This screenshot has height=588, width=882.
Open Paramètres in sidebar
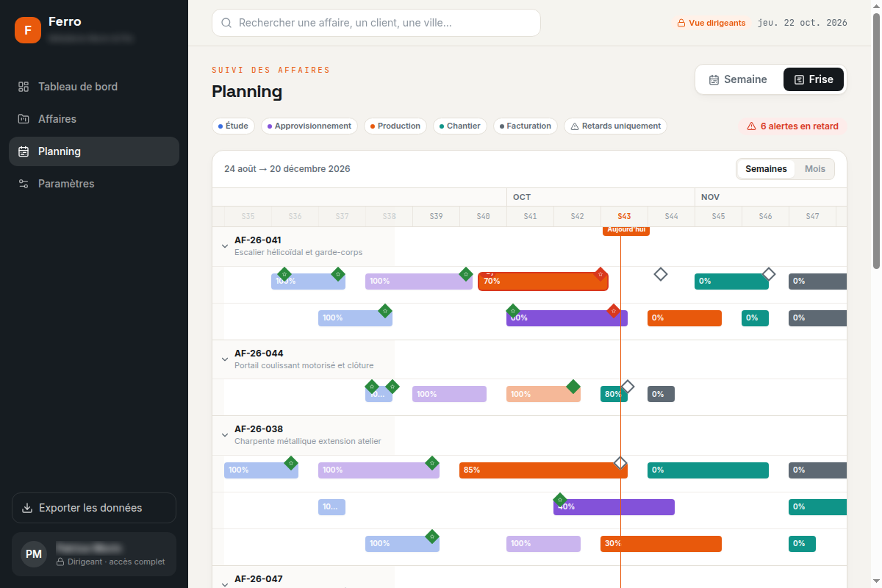tap(94, 184)
